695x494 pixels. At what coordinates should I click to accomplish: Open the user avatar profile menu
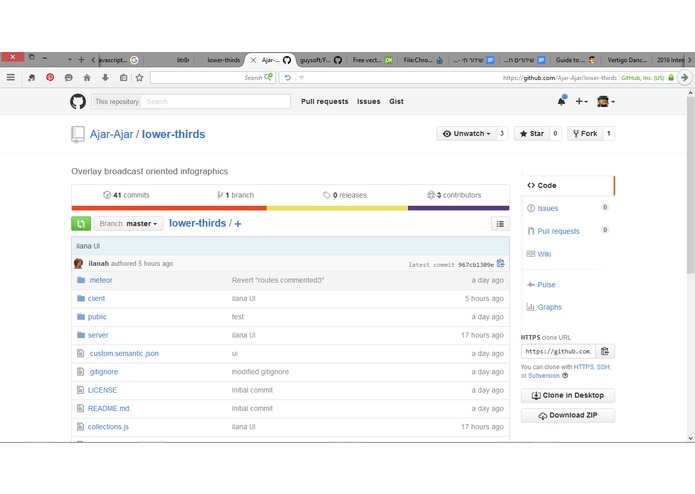[605, 101]
